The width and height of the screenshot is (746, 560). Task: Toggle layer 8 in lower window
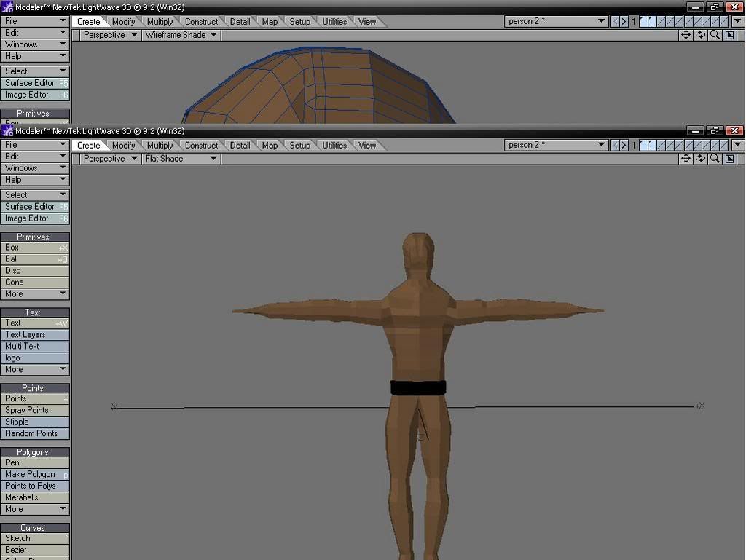pos(706,145)
